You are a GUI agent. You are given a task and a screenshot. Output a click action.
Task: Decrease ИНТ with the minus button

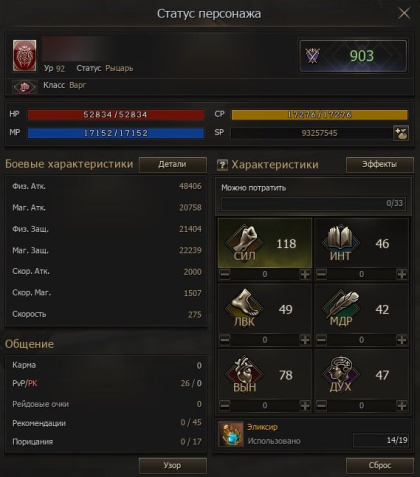(321, 274)
